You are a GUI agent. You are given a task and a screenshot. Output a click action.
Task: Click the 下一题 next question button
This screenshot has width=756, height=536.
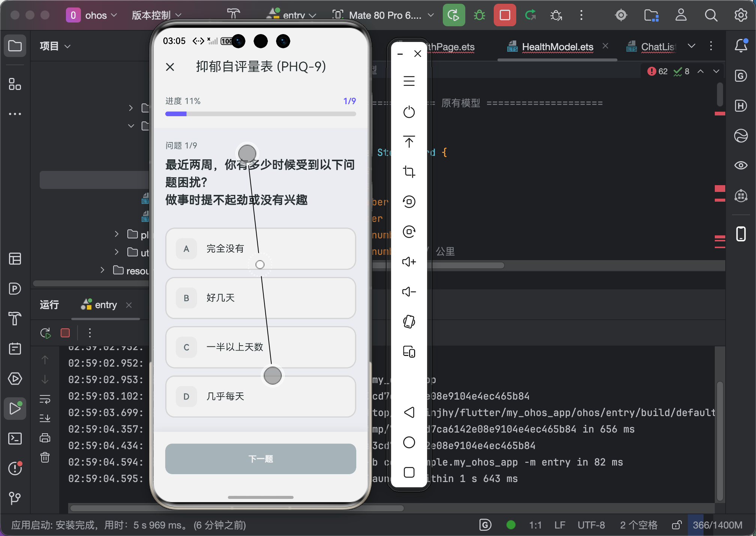(x=261, y=459)
